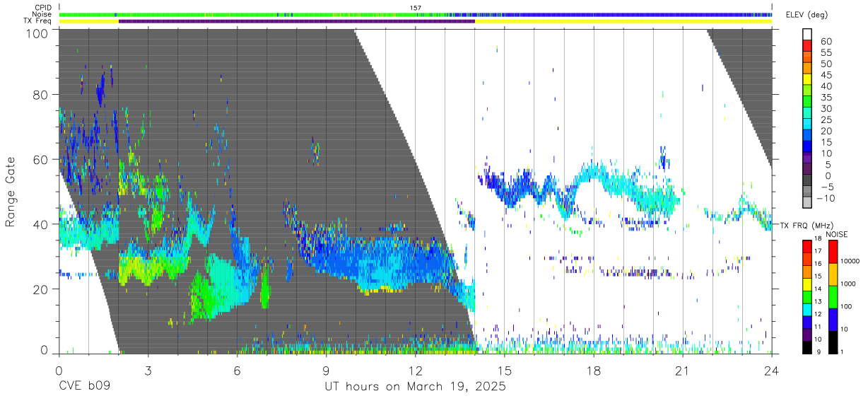Screen dimensions: 868x401
Task: Select the purple 5–10 segment of ELEV colorbar
Action: pos(809,158)
